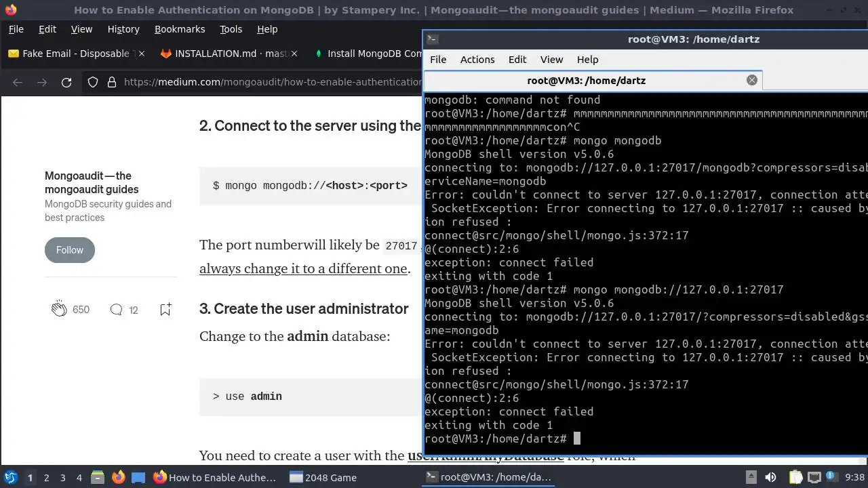
Task: Open terminal View menu
Action: [x=551, y=60]
